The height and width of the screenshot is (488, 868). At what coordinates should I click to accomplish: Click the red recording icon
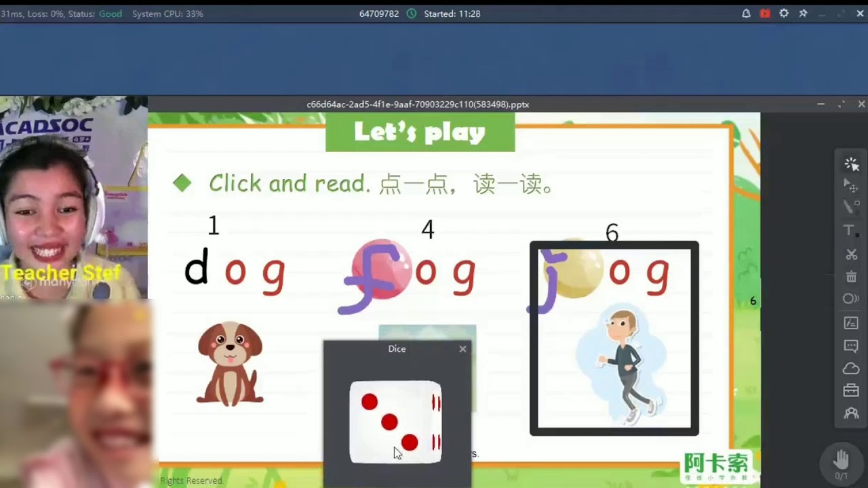pyautogui.click(x=765, y=14)
